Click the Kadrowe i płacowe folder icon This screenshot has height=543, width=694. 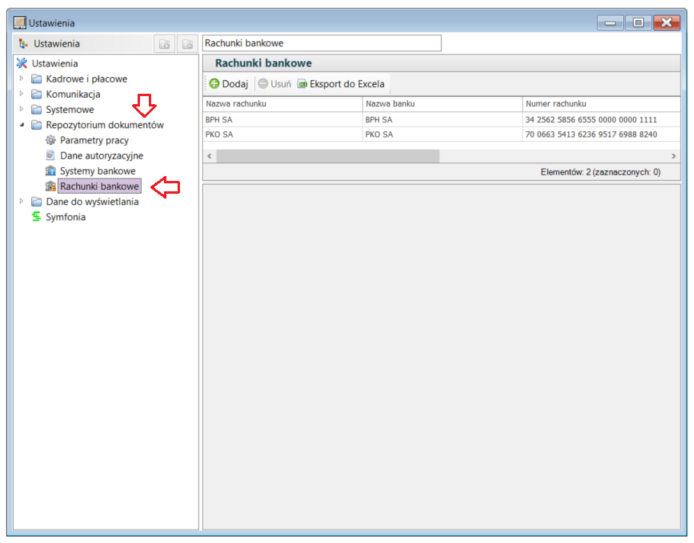pos(36,79)
